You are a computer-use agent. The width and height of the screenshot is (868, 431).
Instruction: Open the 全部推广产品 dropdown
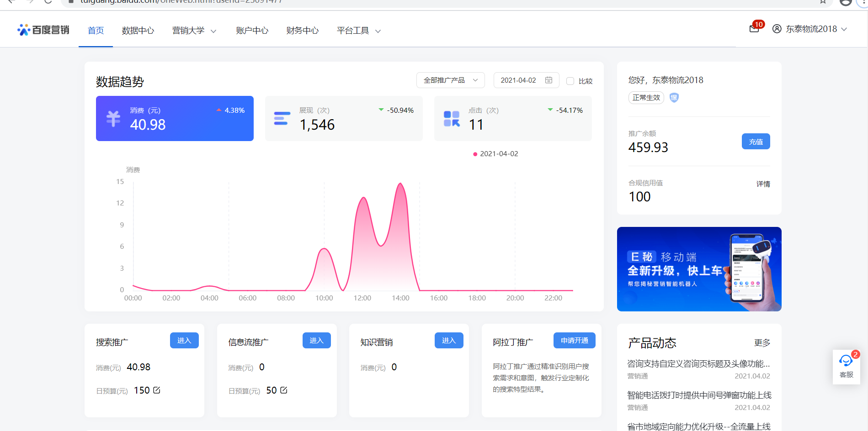[450, 80]
